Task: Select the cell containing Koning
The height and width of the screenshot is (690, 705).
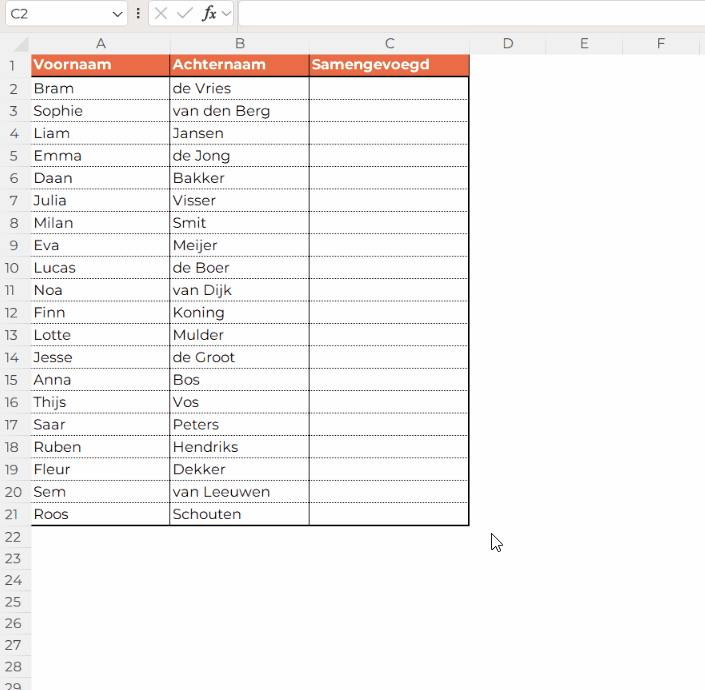Action: tap(240, 313)
